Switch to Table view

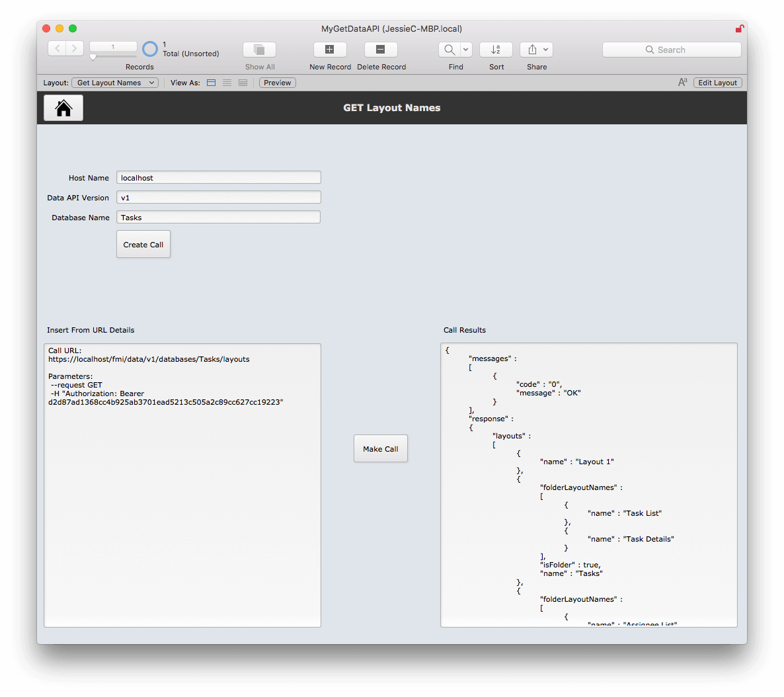click(242, 82)
